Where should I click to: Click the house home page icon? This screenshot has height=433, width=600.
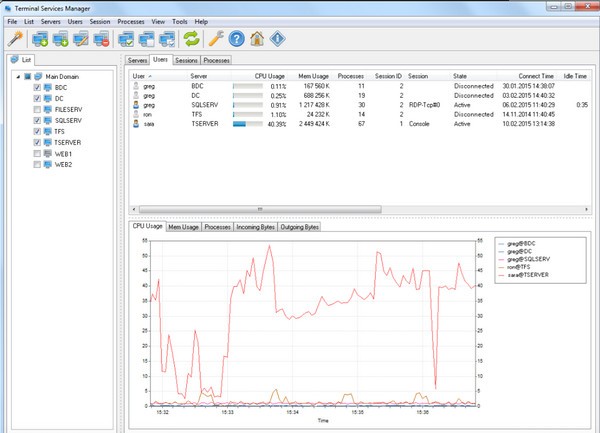pyautogui.click(x=257, y=39)
